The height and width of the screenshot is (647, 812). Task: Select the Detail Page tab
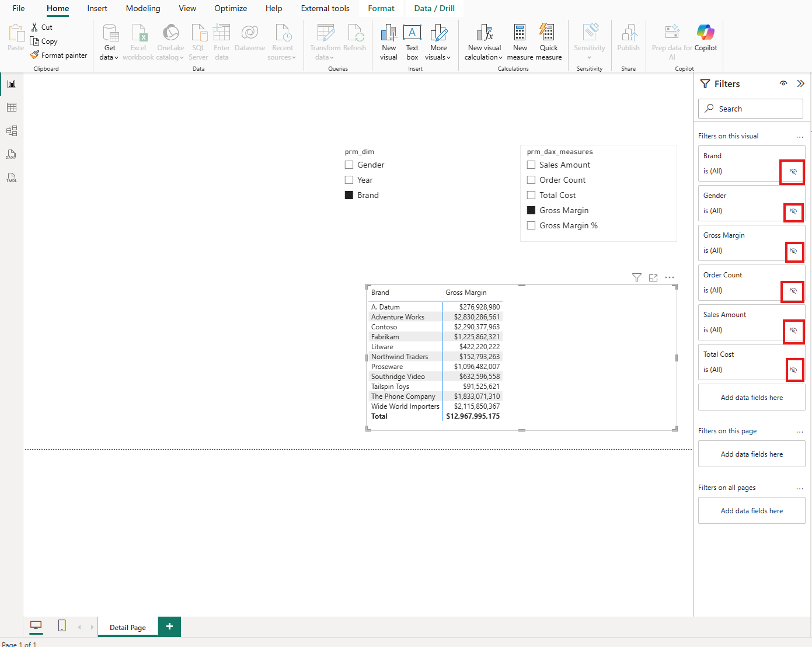[128, 627]
